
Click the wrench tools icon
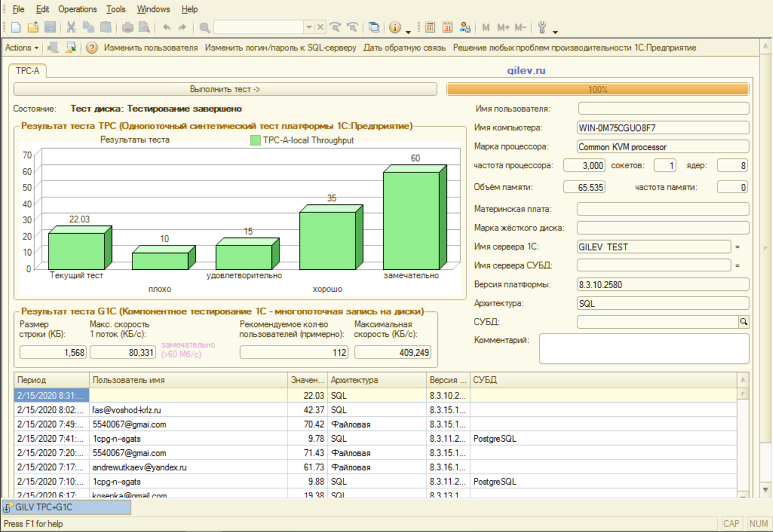pyautogui.click(x=542, y=27)
